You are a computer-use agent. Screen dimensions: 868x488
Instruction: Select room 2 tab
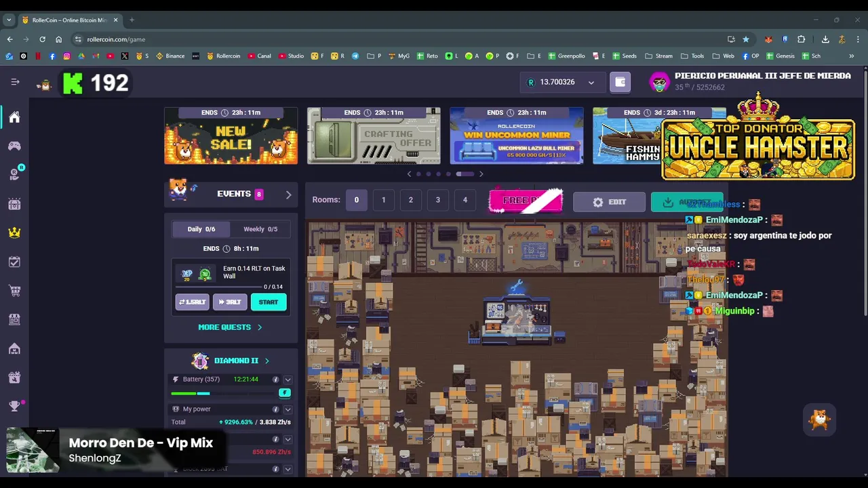pos(410,200)
